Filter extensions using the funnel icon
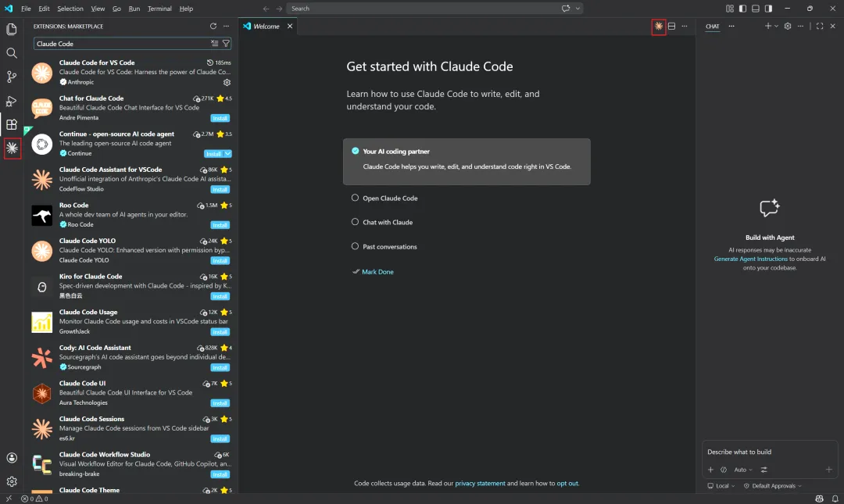Viewport: 844px width, 504px height. tap(226, 44)
